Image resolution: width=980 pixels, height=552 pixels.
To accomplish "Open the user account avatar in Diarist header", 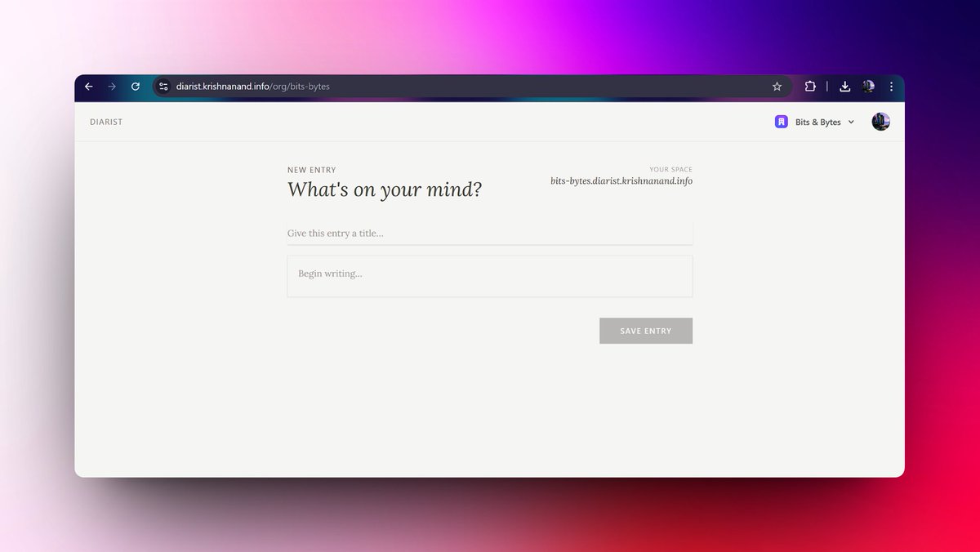I will 880,122.
